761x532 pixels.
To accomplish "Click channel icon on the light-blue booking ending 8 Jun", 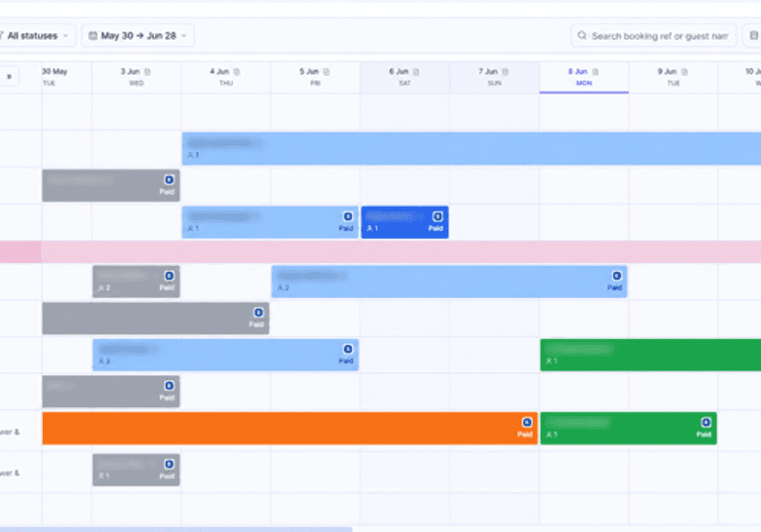I will coord(617,276).
